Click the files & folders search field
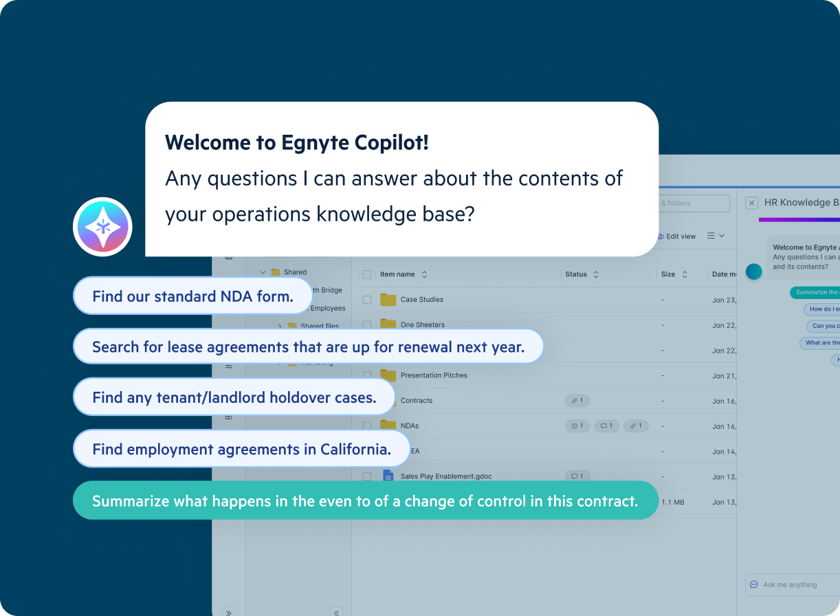Image resolution: width=840 pixels, height=616 pixels. 694,203
